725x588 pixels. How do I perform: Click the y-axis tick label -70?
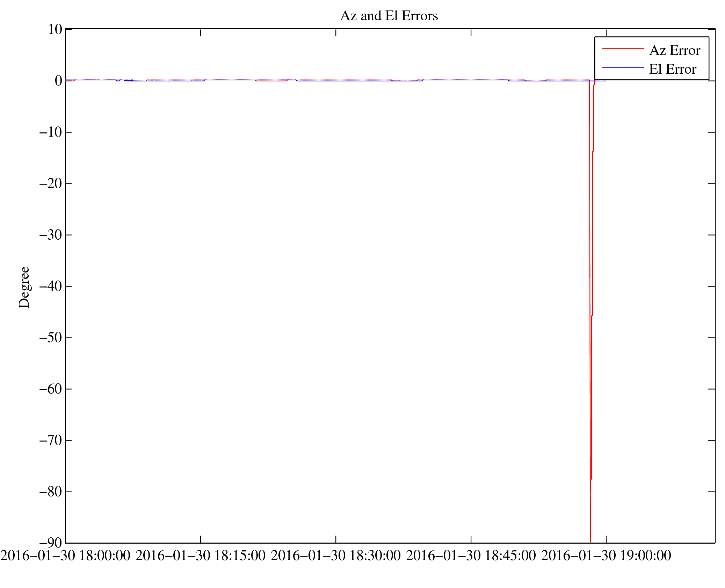click(x=51, y=440)
